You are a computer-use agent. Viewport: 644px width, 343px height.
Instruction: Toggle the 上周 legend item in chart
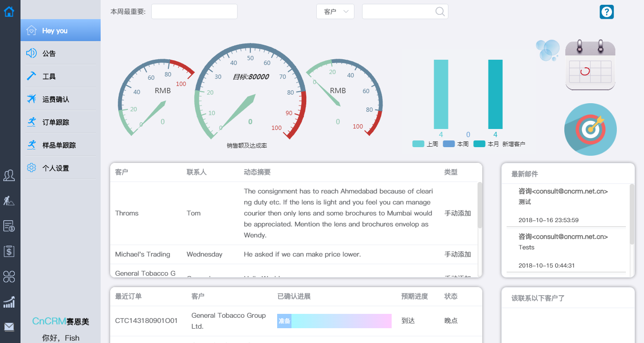425,144
